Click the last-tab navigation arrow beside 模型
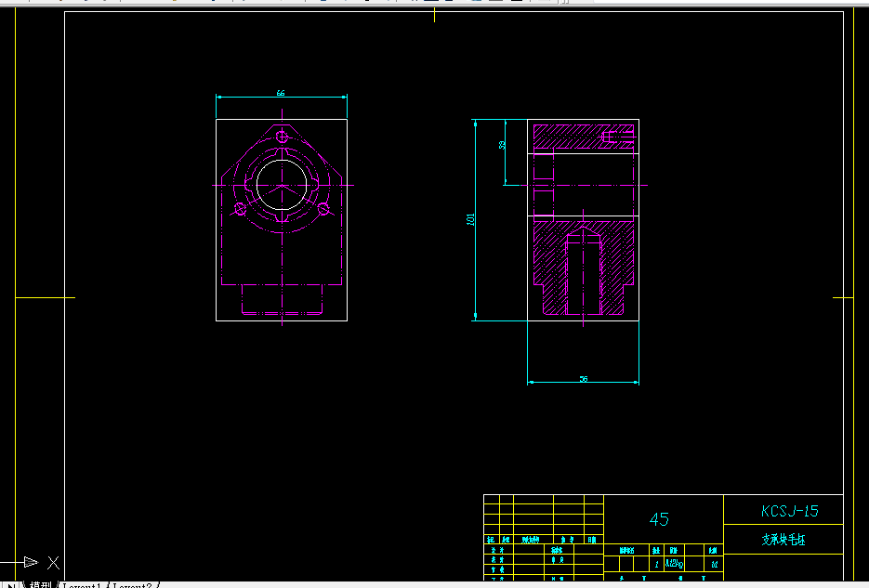869x588 pixels. coord(11,584)
